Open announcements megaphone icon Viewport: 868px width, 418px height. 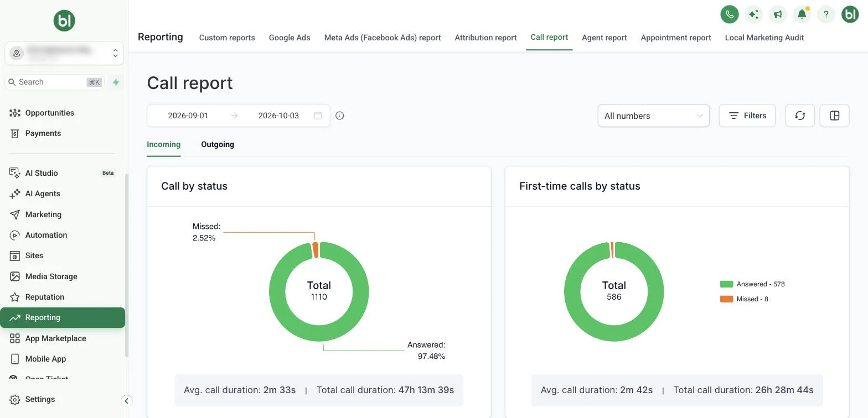click(x=778, y=14)
